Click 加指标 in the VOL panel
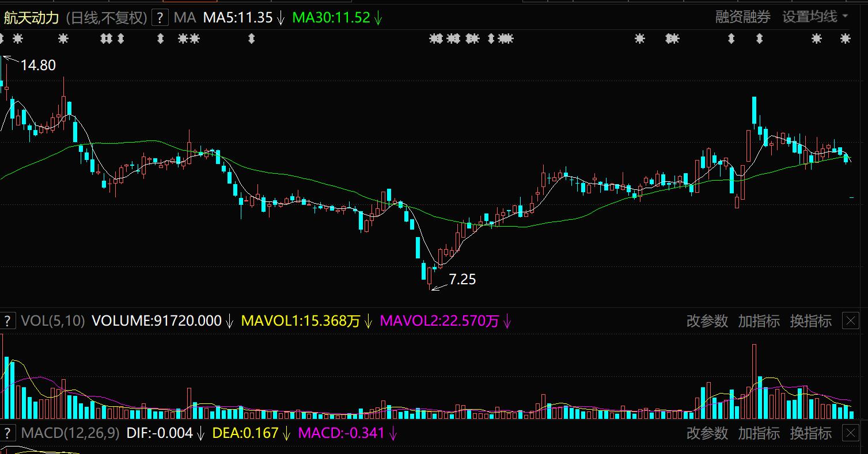Screen dimensions: 868x454 pyautogui.click(x=759, y=321)
